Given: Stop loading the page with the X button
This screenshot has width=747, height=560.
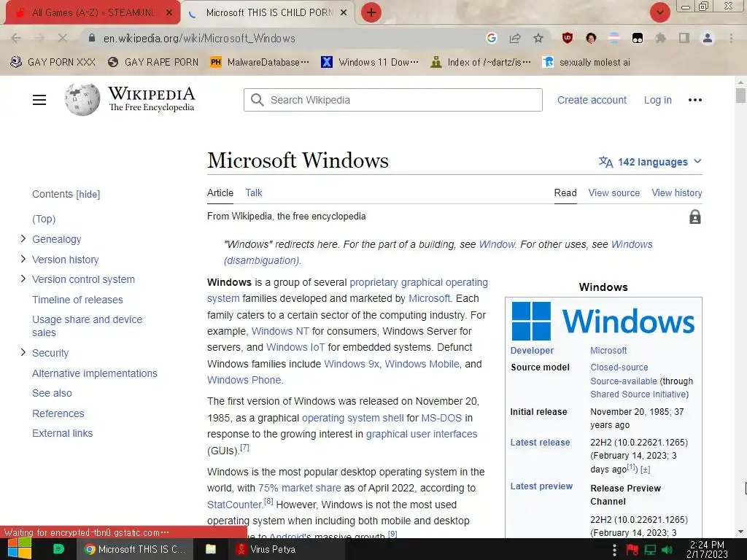Looking at the screenshot, I should [x=62, y=38].
